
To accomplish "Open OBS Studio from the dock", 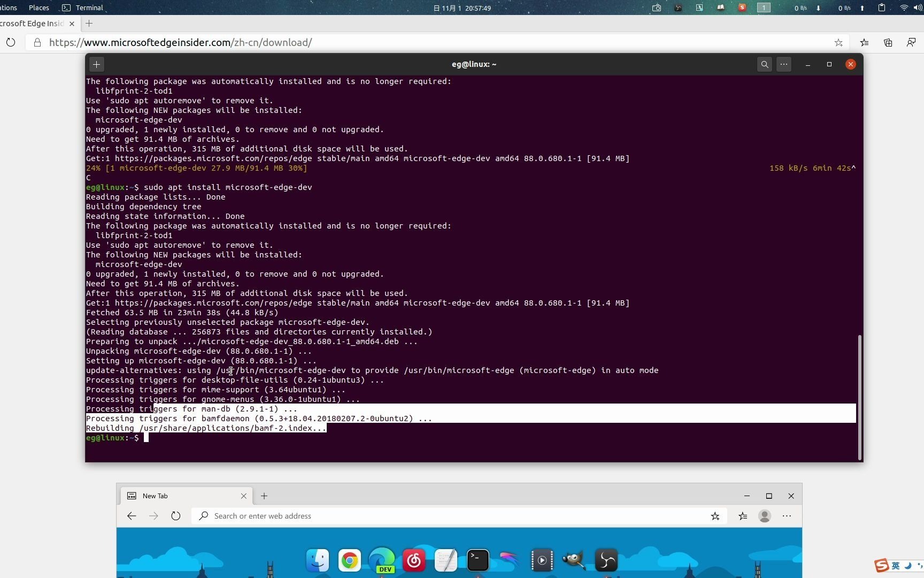I will tap(606, 560).
